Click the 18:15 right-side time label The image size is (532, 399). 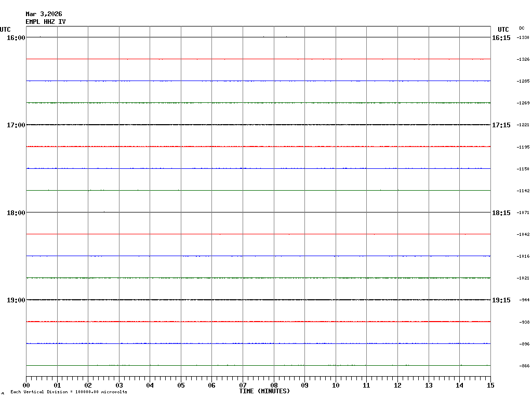coord(501,212)
